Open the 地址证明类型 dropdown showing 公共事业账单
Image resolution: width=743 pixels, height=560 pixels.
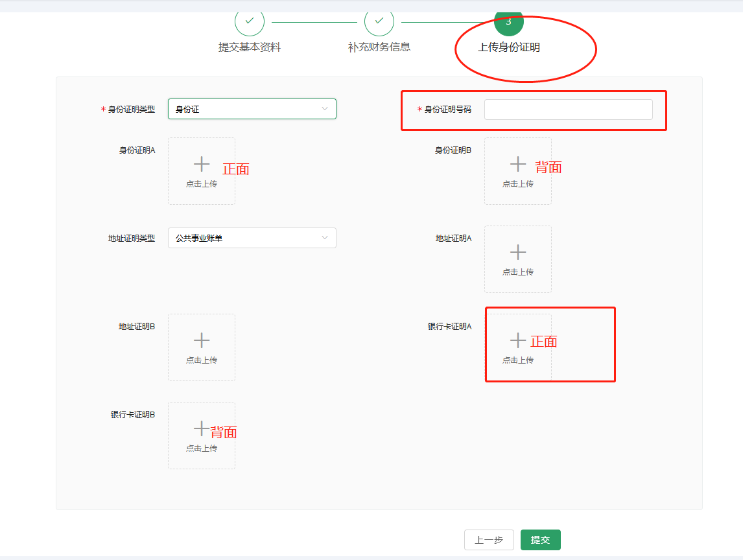[252, 238]
